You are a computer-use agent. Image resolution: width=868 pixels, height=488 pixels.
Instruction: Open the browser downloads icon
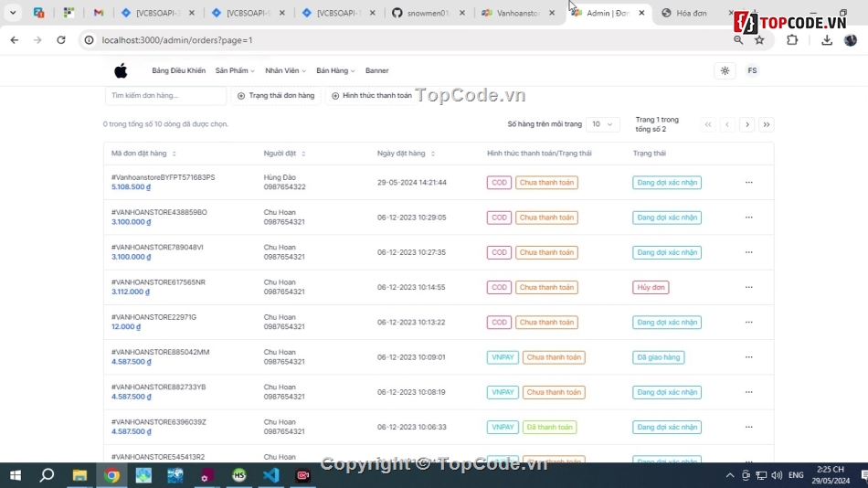827,40
